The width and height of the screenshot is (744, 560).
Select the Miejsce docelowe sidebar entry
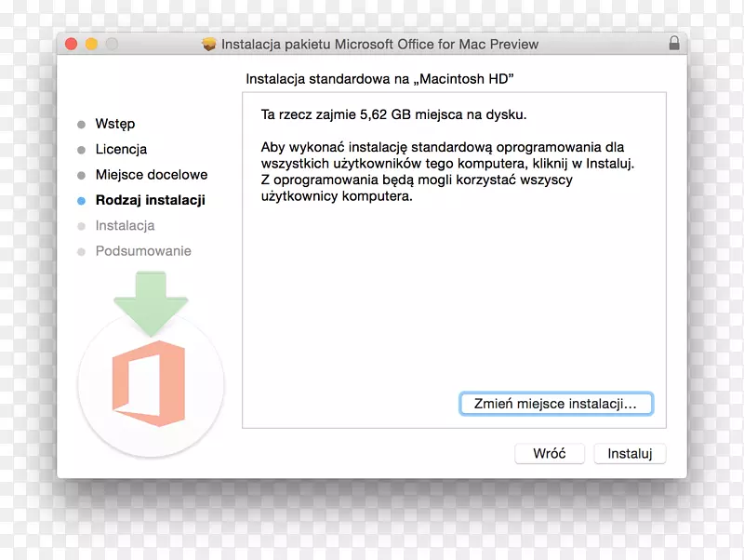[152, 175]
